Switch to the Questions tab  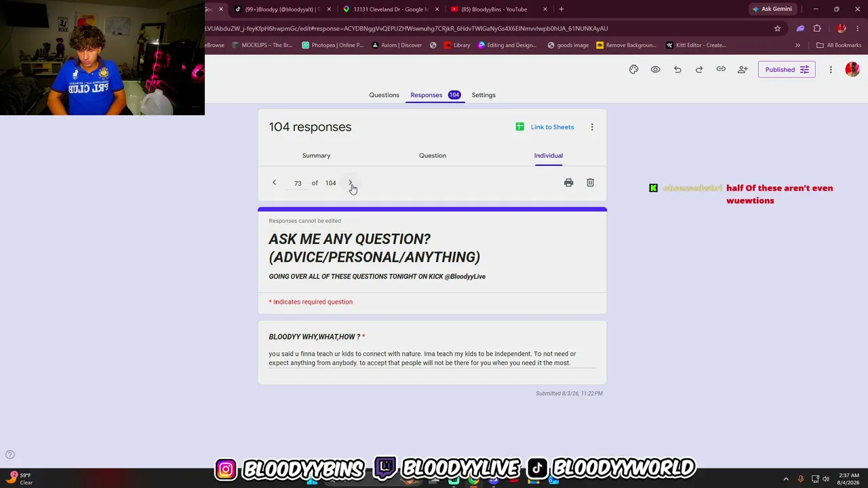point(384,95)
